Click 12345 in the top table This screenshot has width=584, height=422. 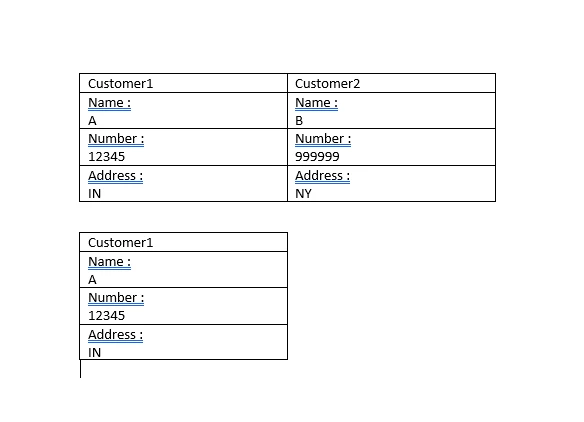pos(107,156)
